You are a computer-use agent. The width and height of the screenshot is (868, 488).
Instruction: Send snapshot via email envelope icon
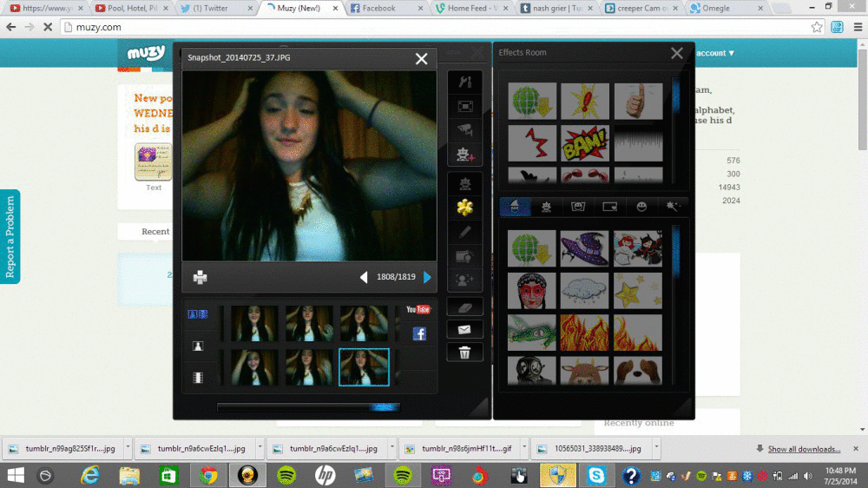pos(465,329)
